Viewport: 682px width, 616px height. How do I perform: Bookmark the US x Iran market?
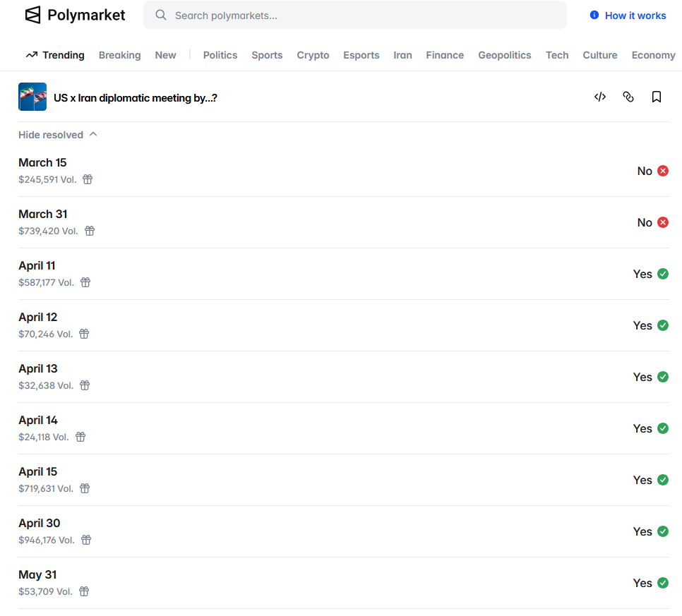pos(657,97)
